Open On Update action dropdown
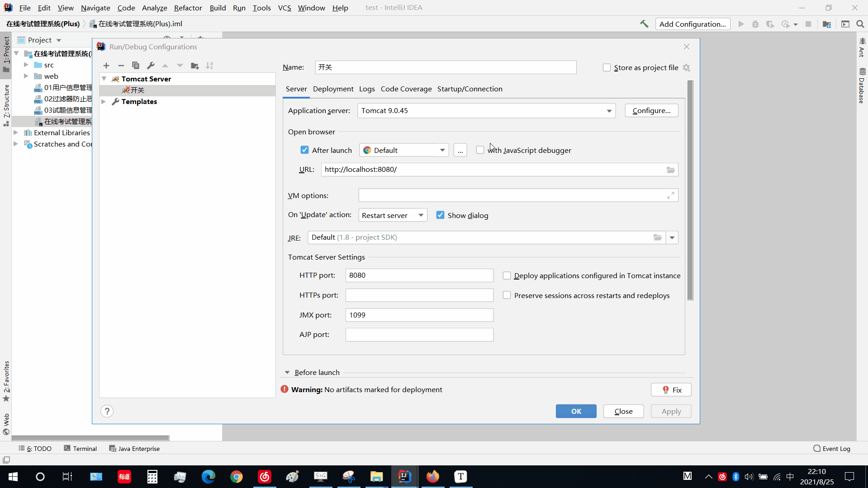 [393, 215]
